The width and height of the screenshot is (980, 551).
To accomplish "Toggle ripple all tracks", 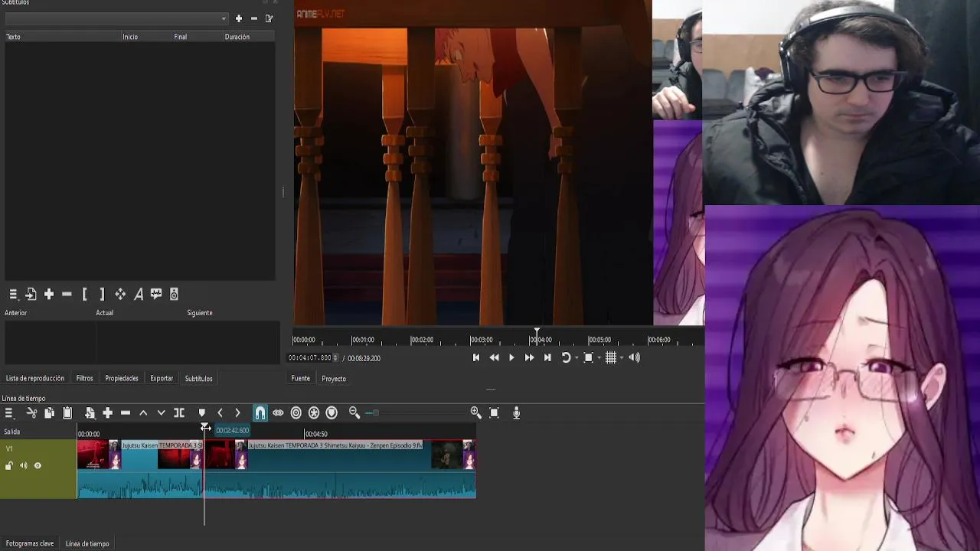I will coord(314,412).
